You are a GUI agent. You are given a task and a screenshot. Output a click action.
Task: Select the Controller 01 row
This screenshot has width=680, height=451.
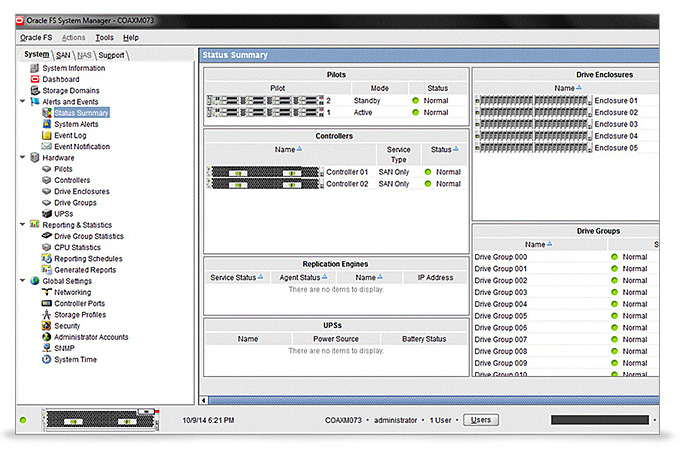(336, 172)
